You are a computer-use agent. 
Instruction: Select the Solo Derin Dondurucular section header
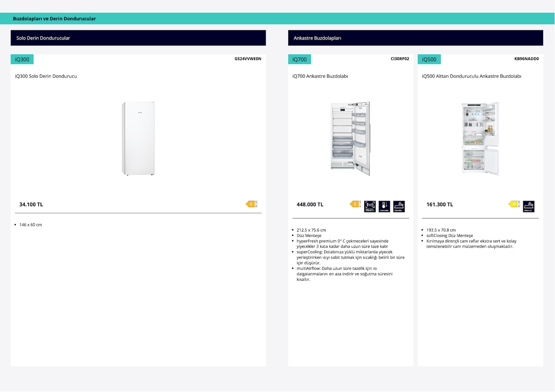point(138,38)
